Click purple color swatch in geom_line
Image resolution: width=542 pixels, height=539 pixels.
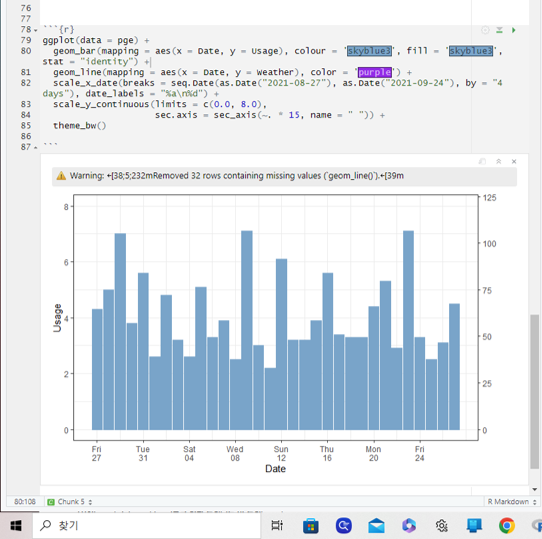pyautogui.click(x=375, y=72)
